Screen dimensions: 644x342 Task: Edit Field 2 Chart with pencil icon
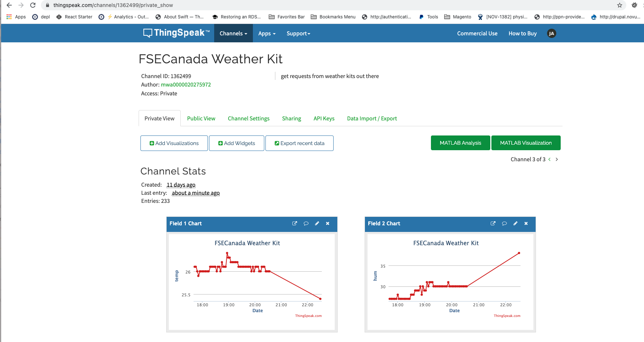tap(515, 223)
